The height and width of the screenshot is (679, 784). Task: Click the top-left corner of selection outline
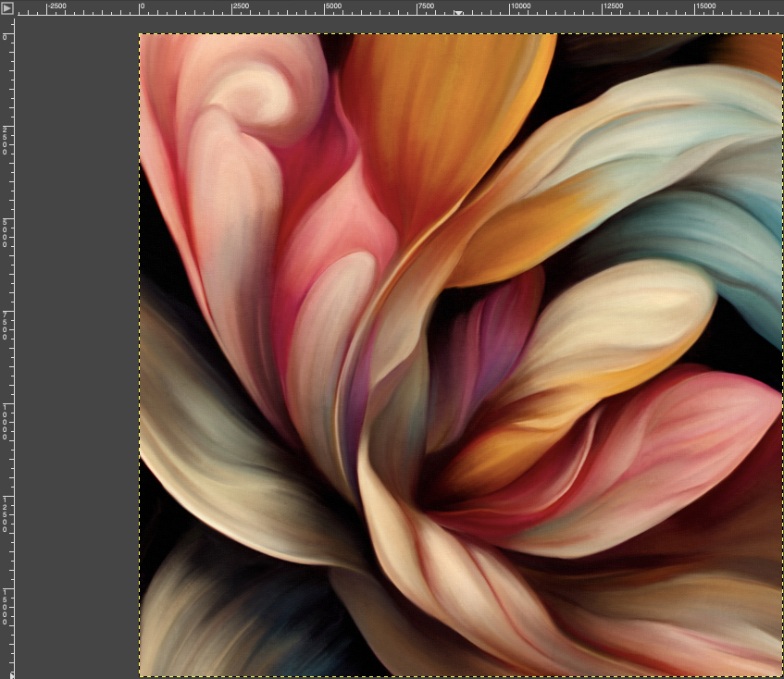click(140, 34)
